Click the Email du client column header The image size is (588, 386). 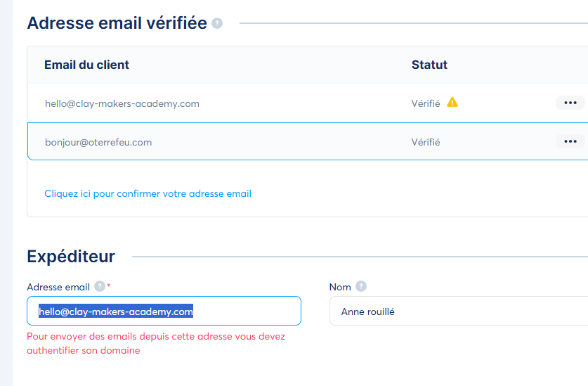coord(86,65)
